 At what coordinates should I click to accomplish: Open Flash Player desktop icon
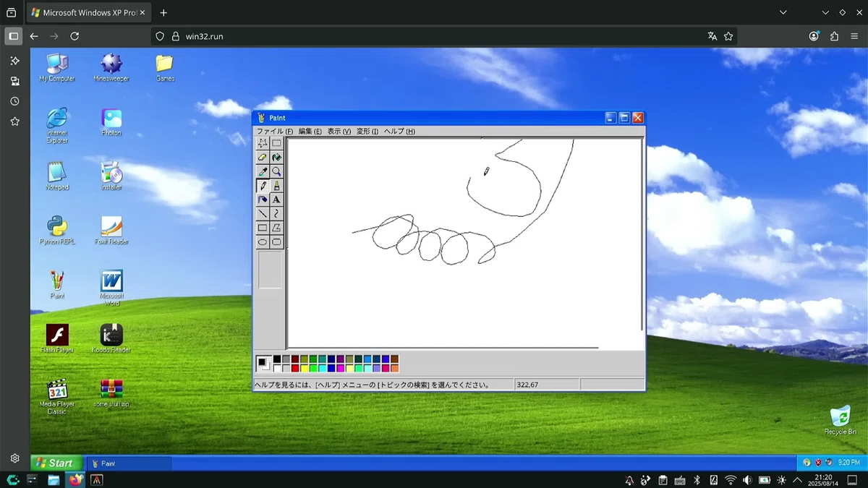[x=57, y=338]
